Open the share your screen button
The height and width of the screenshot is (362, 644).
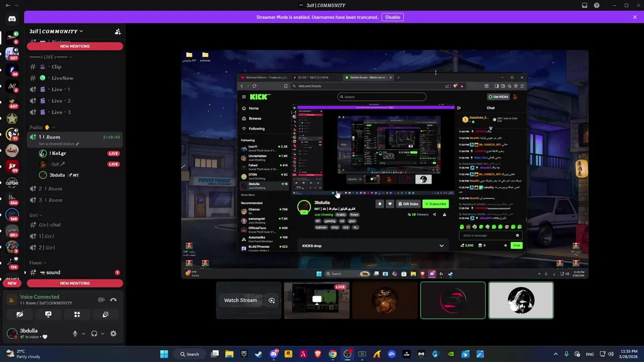(48, 314)
